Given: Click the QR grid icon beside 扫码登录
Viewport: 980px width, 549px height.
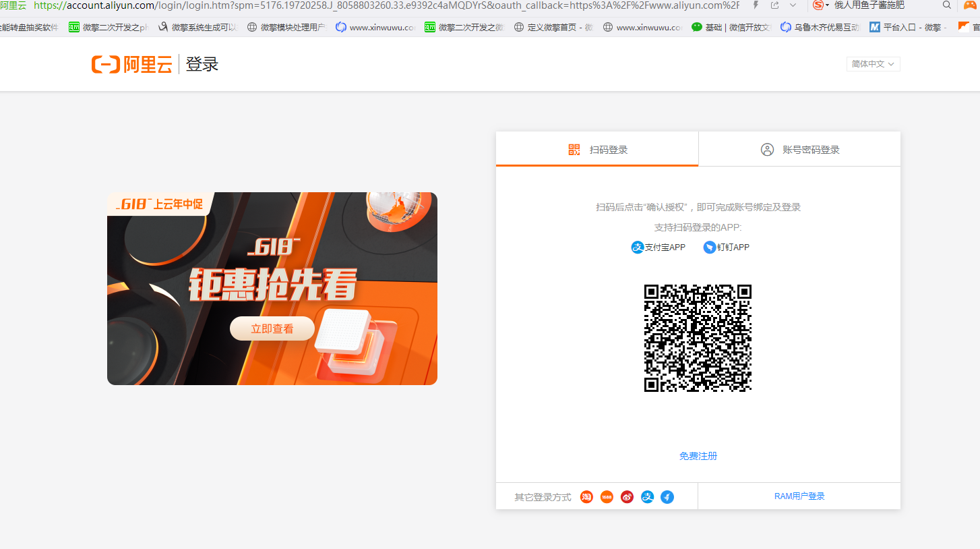Looking at the screenshot, I should (x=574, y=150).
